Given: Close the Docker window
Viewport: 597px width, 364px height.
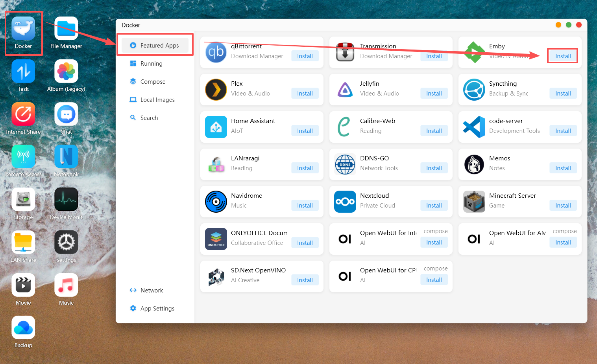Looking at the screenshot, I should click(x=579, y=25).
